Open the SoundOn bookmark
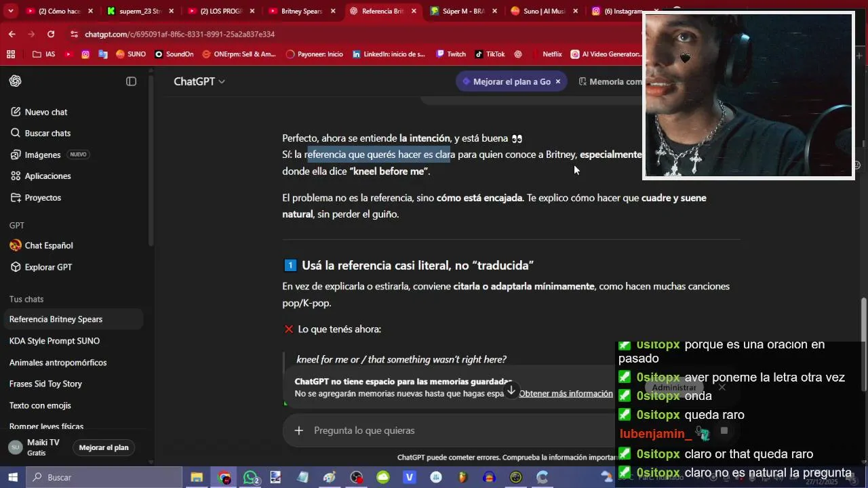 174,54
